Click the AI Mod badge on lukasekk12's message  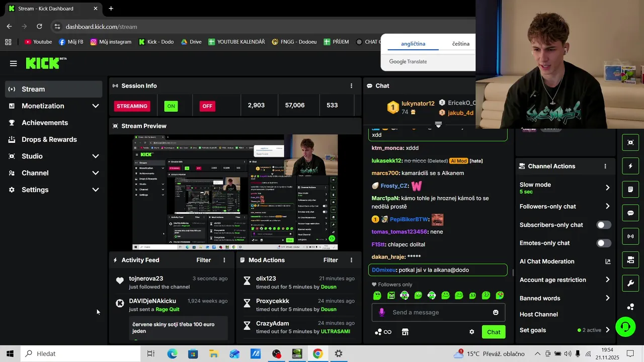pyautogui.click(x=458, y=161)
